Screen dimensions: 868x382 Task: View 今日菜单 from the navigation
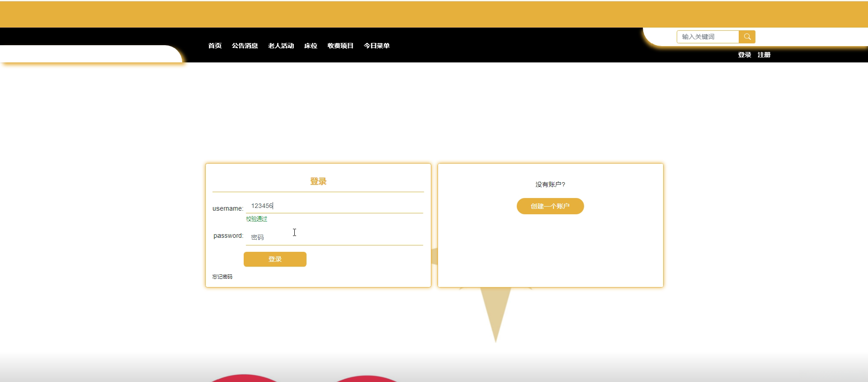(377, 46)
